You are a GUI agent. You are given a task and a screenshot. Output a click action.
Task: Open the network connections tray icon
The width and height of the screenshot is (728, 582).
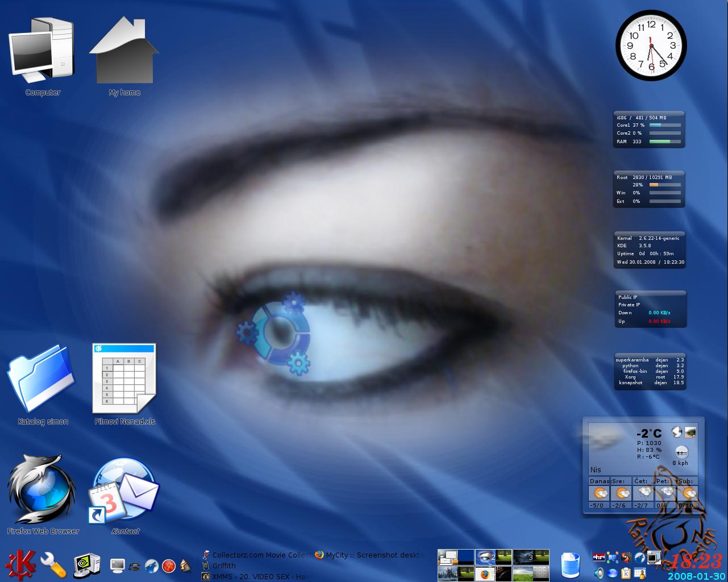tap(612, 558)
